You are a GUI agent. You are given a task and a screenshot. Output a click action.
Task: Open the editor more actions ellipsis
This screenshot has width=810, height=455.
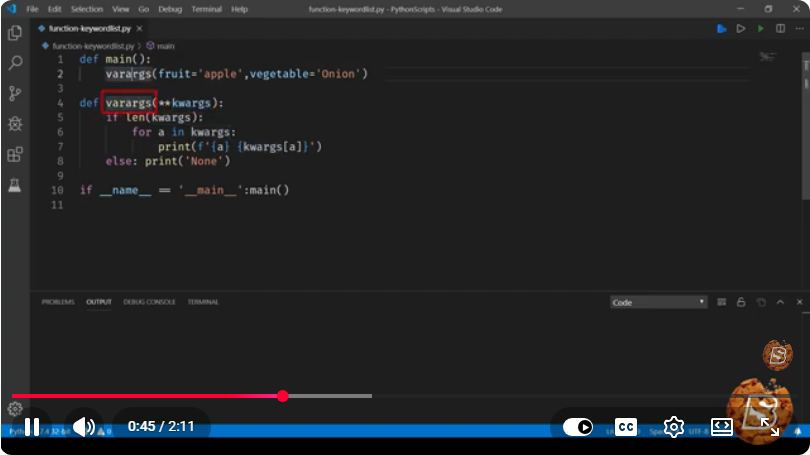click(800, 28)
